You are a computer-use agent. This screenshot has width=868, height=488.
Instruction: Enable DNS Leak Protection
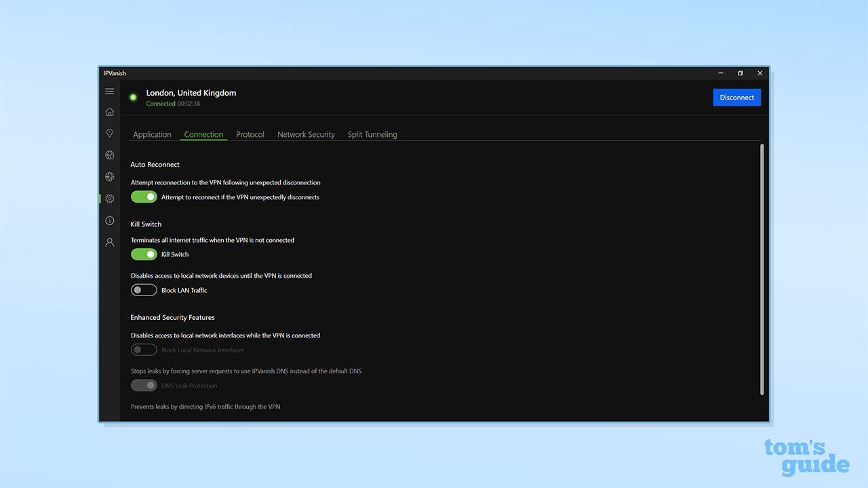[x=143, y=385]
